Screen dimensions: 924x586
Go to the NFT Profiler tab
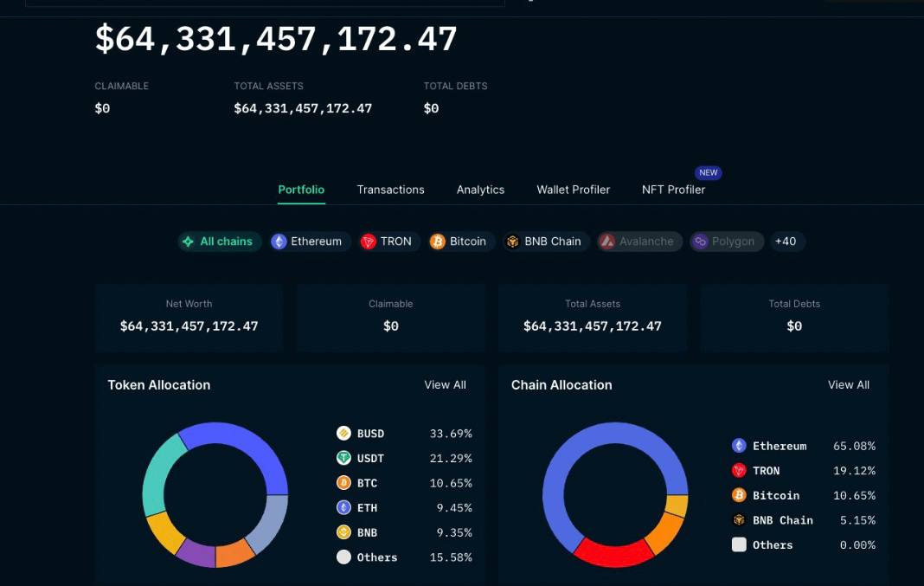pyautogui.click(x=674, y=190)
